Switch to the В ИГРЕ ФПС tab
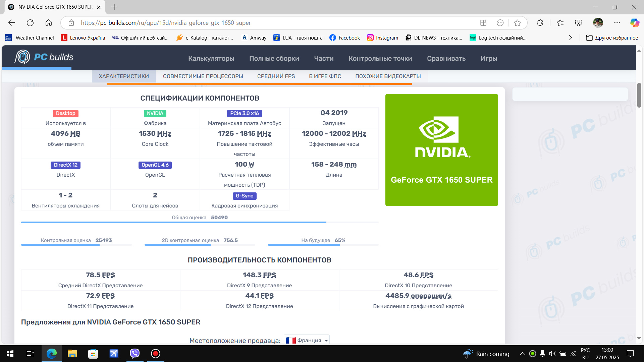644x362 pixels. click(x=325, y=76)
